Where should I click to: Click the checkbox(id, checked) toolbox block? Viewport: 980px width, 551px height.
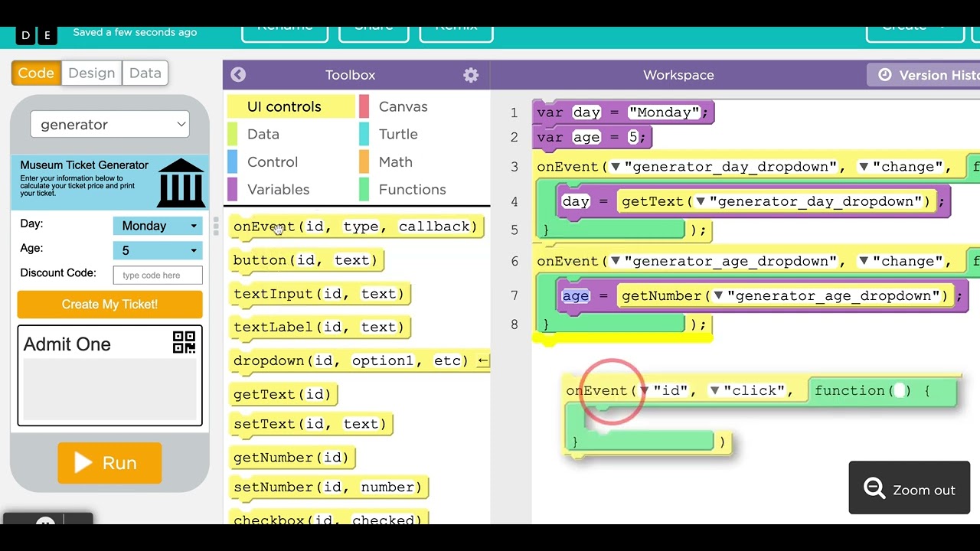point(328,520)
